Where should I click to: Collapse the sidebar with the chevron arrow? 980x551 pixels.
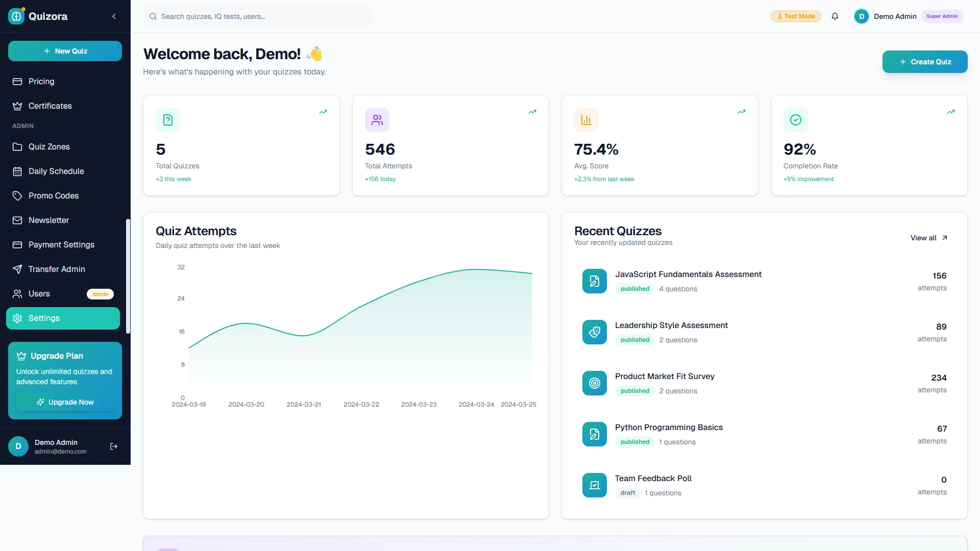click(114, 16)
